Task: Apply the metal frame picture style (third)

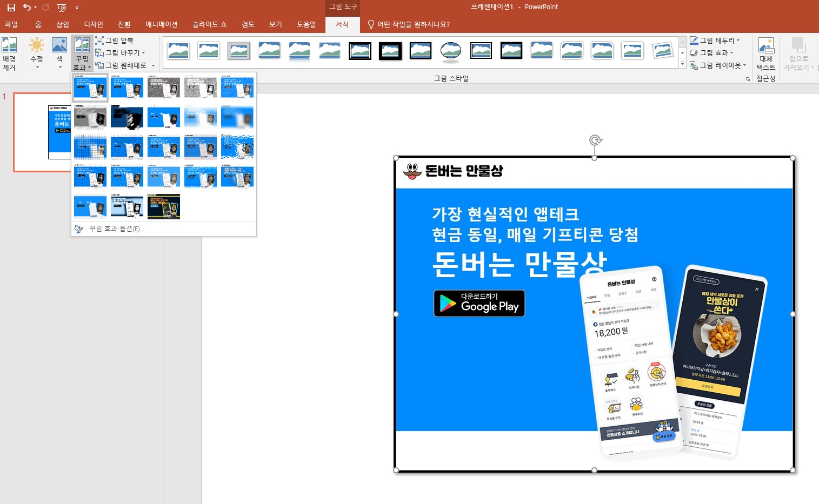Action: (x=239, y=50)
